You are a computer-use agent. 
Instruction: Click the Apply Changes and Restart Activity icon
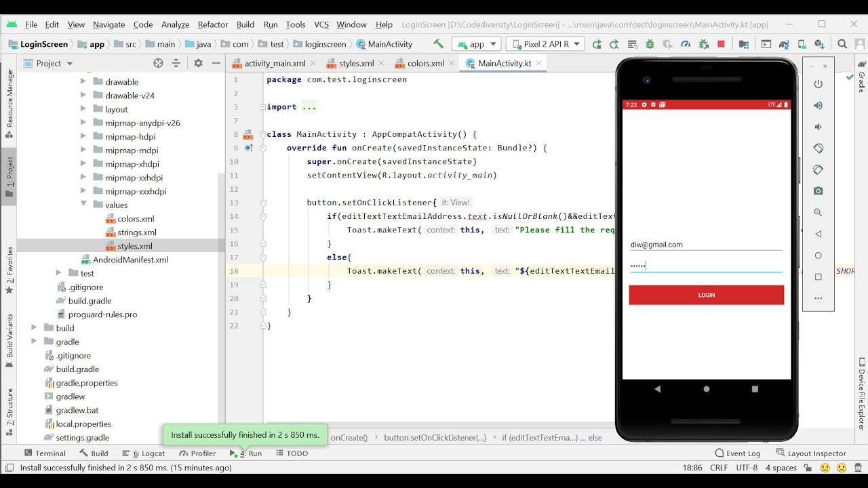[614, 44]
